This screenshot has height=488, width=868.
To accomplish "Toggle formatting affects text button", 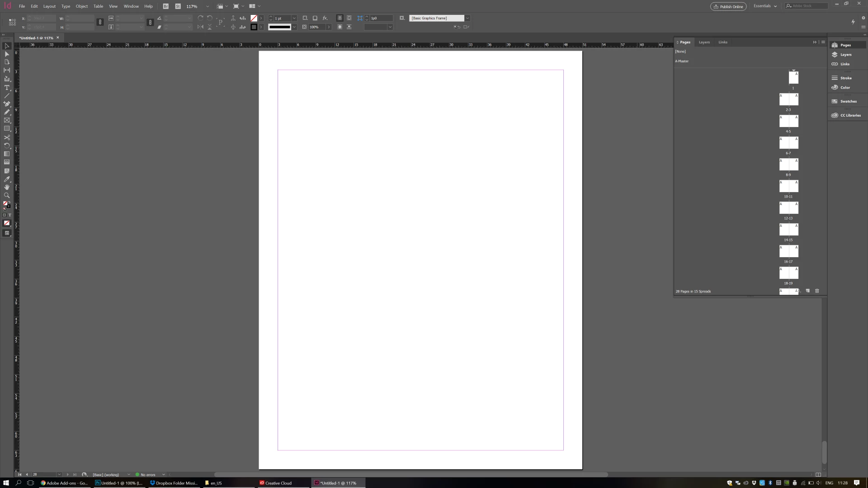I will pyautogui.click(x=9, y=215).
